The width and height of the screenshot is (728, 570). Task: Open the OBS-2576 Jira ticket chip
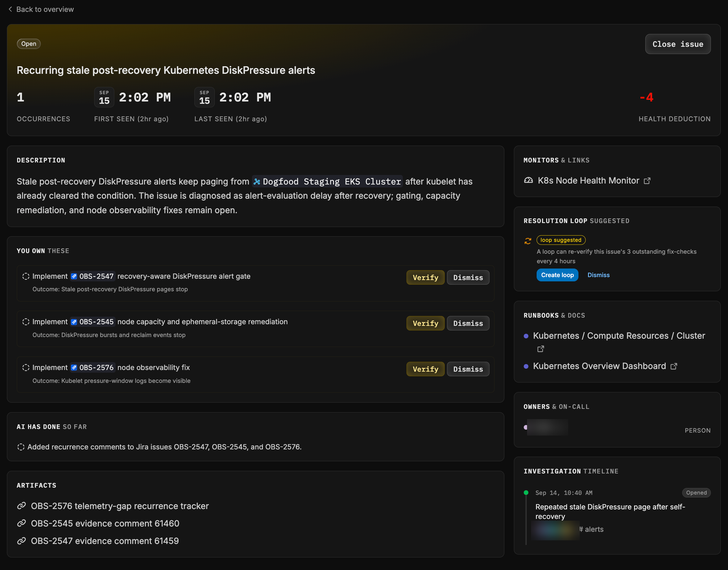tap(93, 367)
